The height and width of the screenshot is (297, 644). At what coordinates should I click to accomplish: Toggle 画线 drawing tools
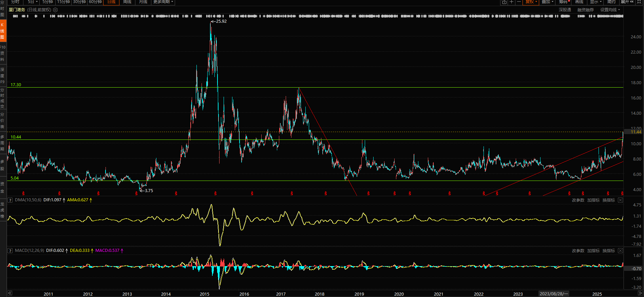tap(579, 2)
